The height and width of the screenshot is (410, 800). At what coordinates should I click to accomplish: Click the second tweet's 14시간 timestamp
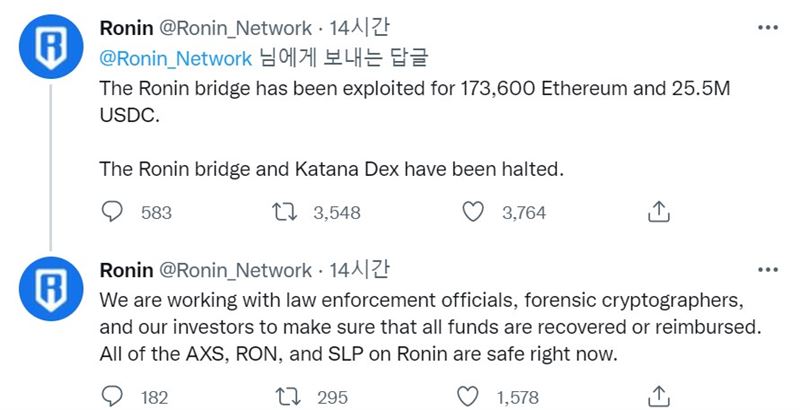[359, 270]
